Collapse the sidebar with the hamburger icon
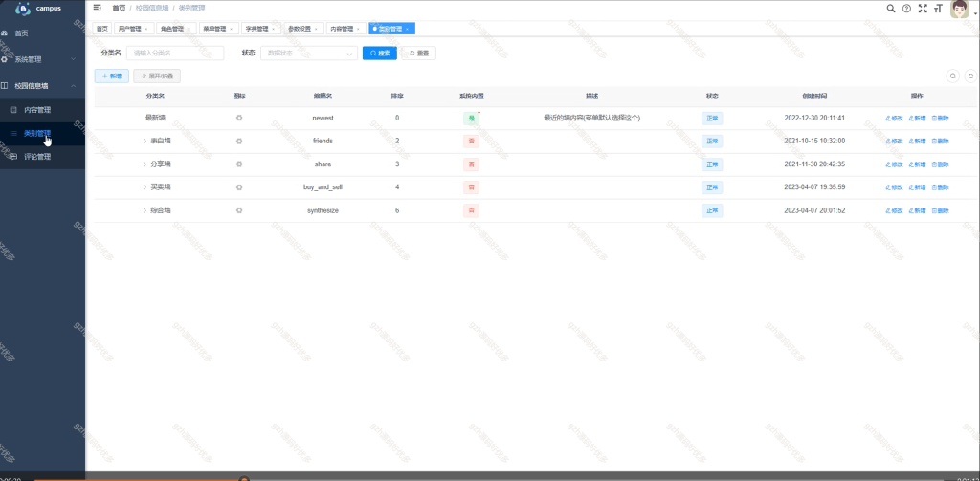Image resolution: width=980 pixels, height=481 pixels. pyautogui.click(x=97, y=8)
